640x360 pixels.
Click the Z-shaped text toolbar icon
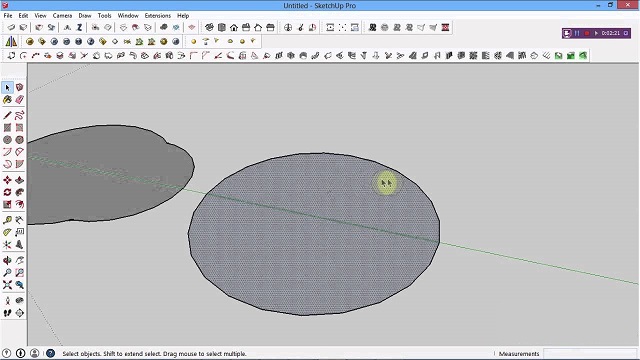(80, 27)
